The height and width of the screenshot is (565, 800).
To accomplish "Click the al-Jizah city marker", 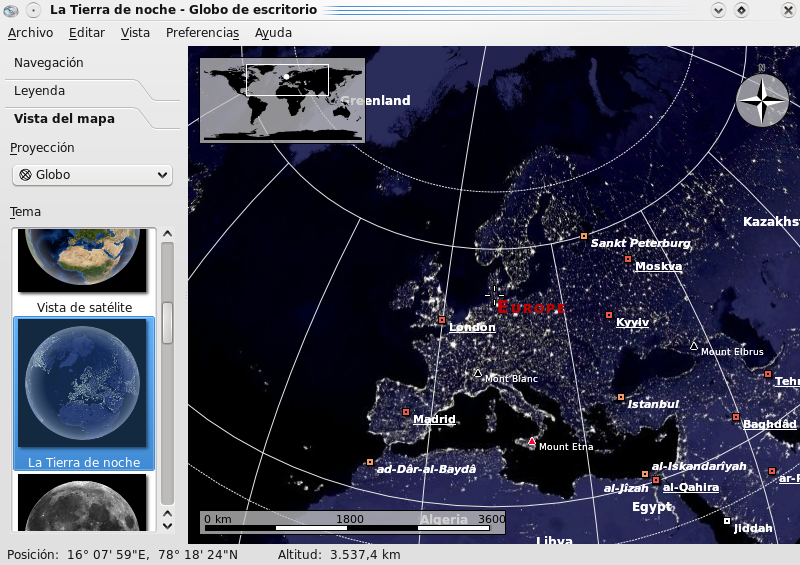I will pos(645,474).
